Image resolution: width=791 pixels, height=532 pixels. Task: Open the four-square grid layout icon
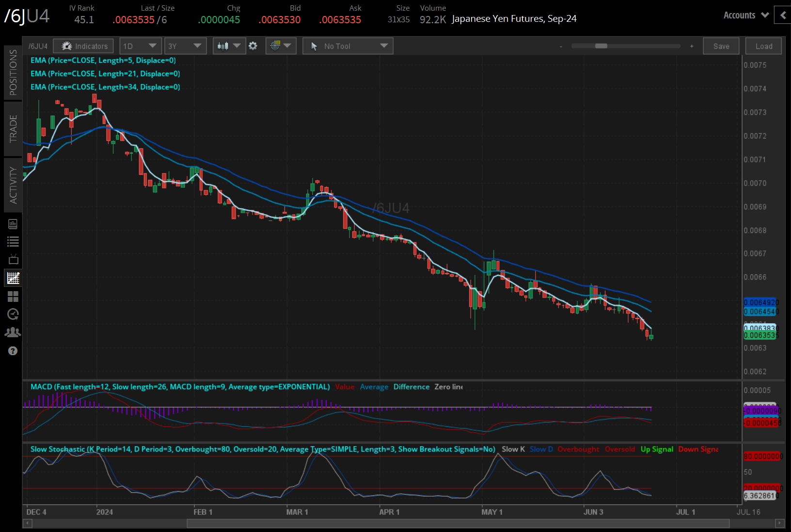[x=13, y=296]
